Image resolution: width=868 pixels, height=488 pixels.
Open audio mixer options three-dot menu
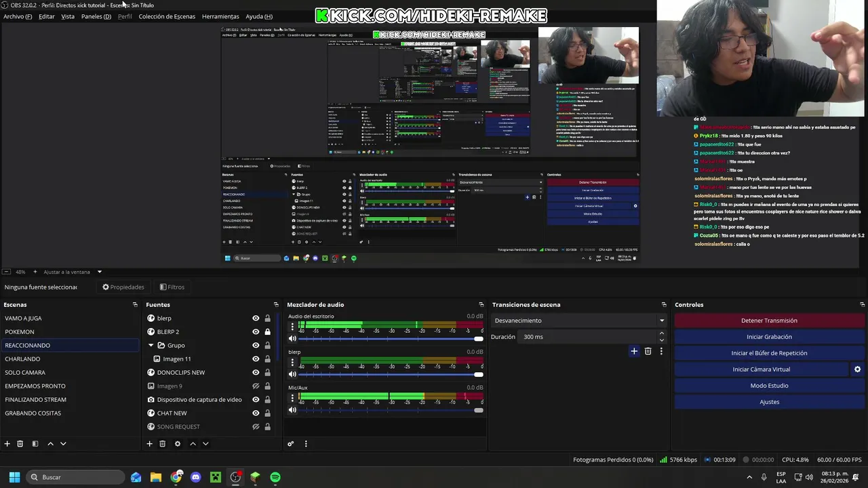pos(306,444)
